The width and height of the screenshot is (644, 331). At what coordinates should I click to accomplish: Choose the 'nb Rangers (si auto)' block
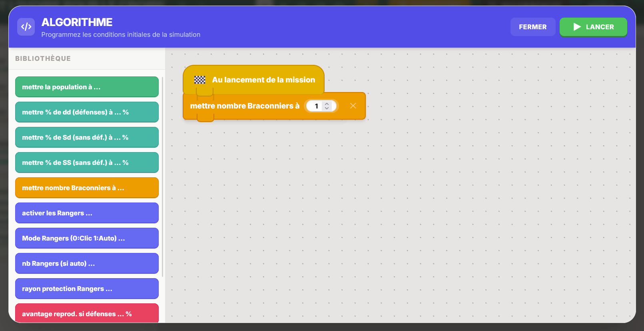click(x=87, y=263)
